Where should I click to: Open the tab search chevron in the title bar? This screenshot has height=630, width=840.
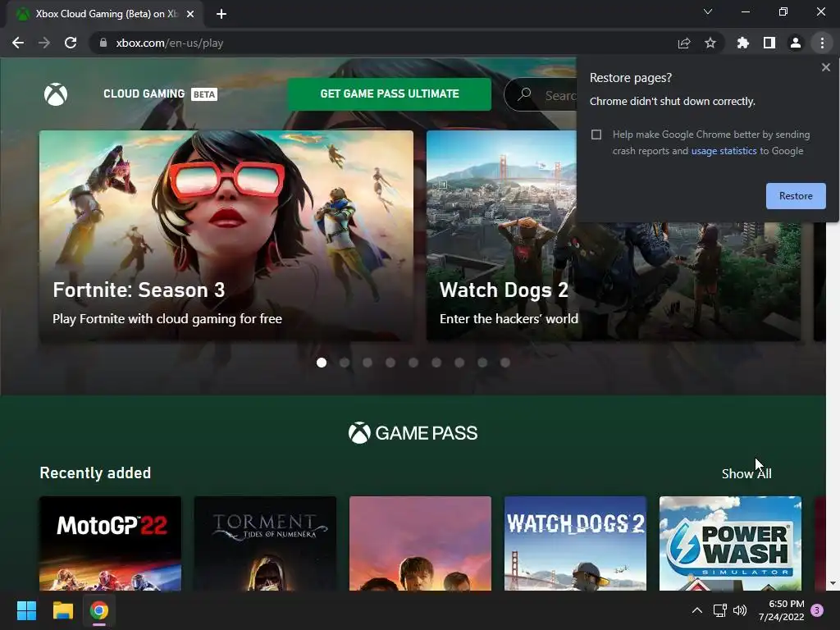pos(708,11)
